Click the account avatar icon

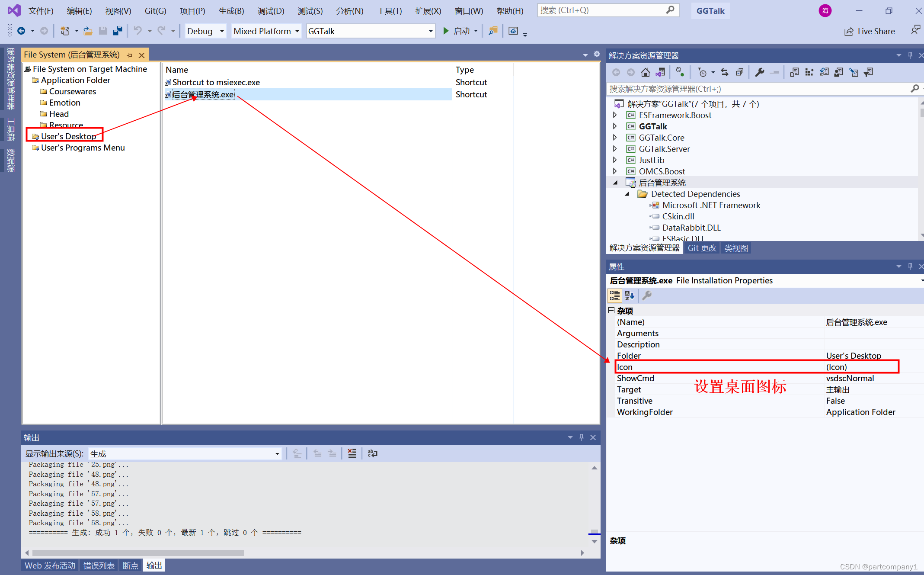(825, 11)
